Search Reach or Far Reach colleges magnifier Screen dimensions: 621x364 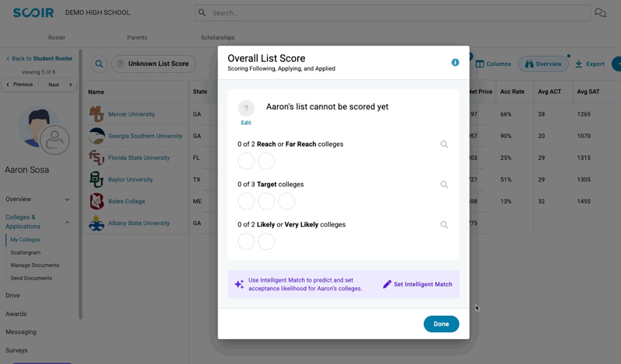[x=444, y=144]
